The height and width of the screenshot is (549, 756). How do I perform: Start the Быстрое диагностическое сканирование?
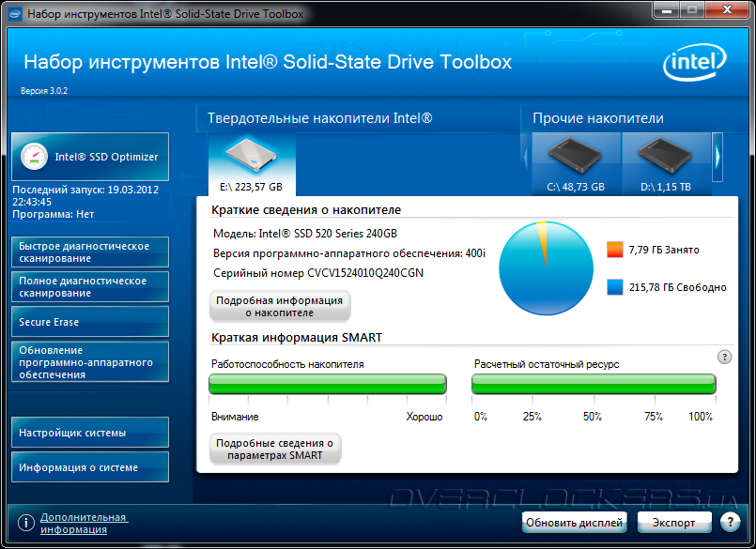point(90,252)
